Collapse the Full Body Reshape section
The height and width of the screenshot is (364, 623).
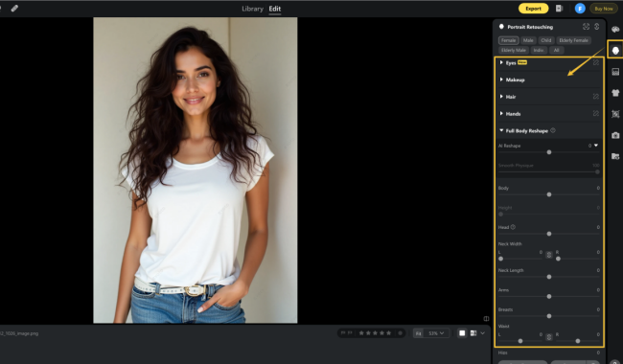click(501, 130)
